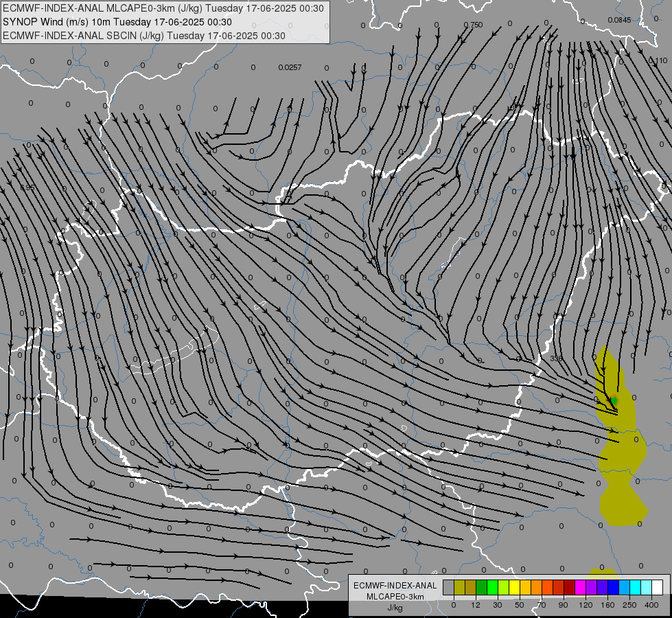
Task: Click the legend tick label 30
Action: click(498, 605)
